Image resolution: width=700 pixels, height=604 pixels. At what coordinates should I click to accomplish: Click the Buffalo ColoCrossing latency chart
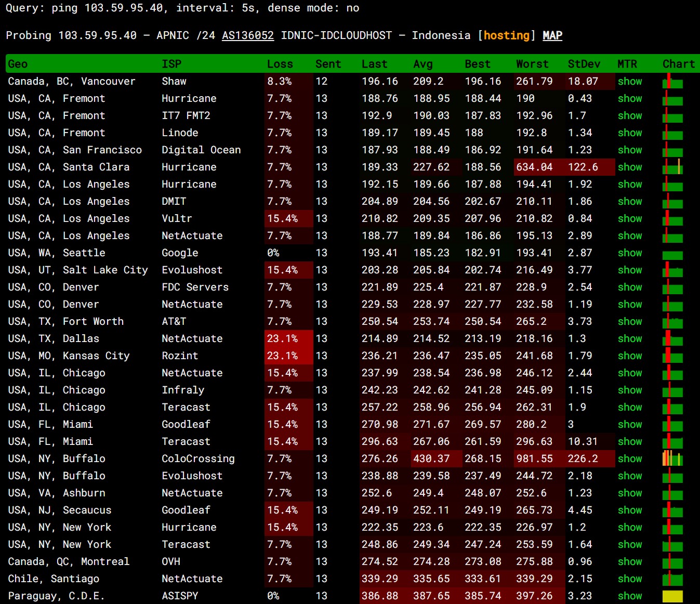point(672,458)
